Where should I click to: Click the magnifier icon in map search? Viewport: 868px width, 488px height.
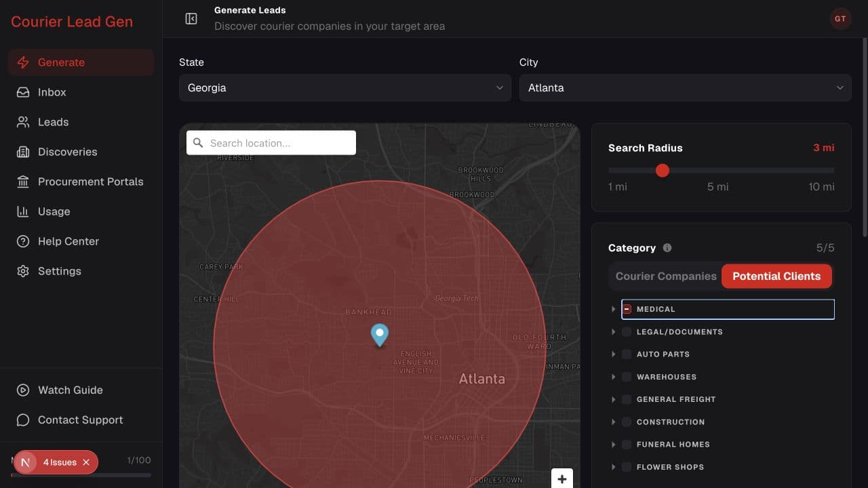tap(198, 143)
